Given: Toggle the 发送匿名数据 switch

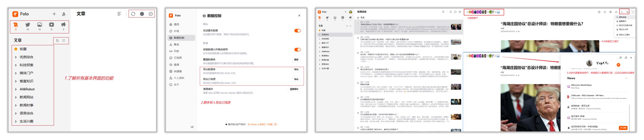Looking at the screenshot, I should tap(297, 31).
